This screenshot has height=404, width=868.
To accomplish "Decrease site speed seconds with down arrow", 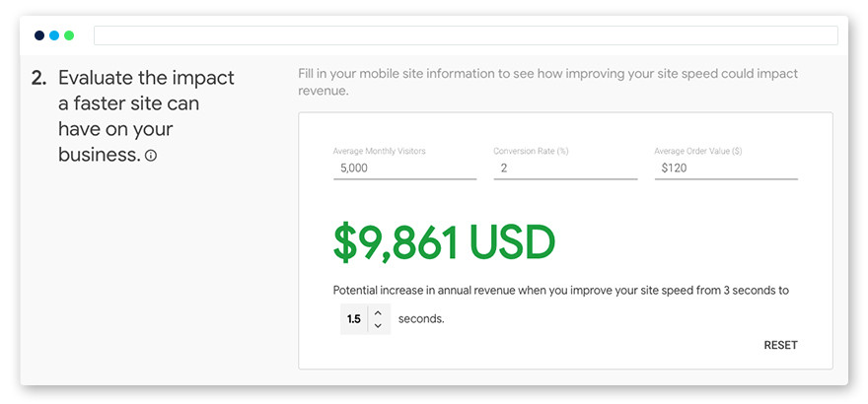I will (x=378, y=326).
